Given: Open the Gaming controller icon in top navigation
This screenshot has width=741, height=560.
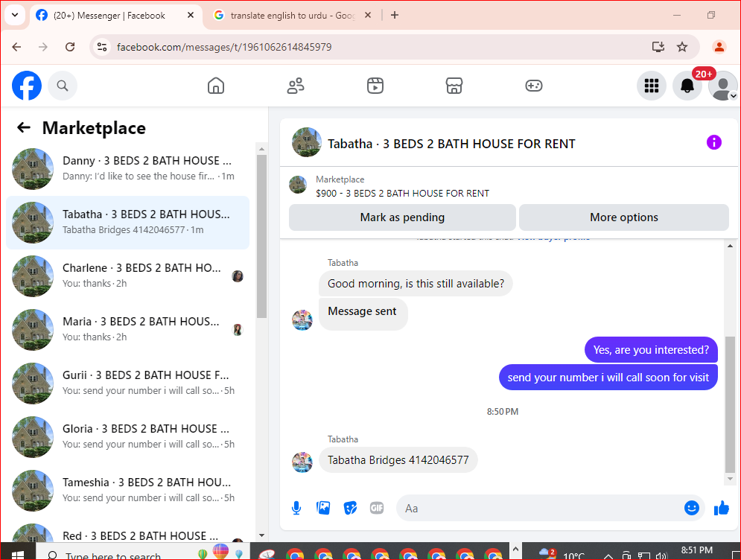Looking at the screenshot, I should tap(533, 86).
